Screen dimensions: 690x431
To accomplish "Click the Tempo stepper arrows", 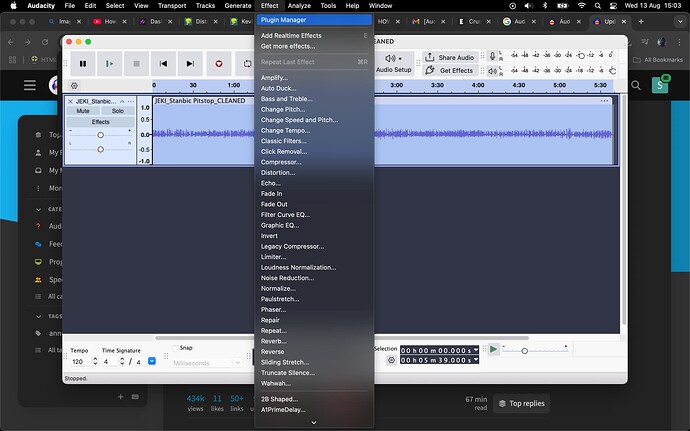I will pyautogui.click(x=95, y=361).
